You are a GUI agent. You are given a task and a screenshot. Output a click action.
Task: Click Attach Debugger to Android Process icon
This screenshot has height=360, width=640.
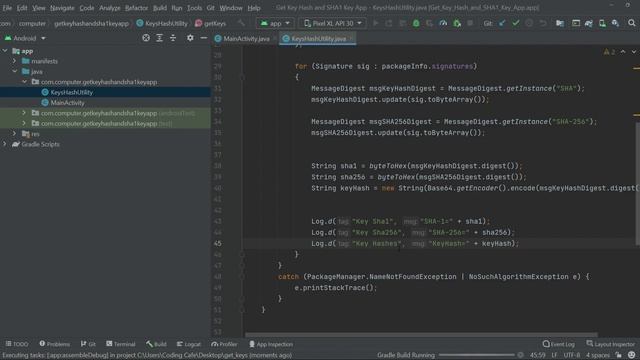click(x=457, y=23)
